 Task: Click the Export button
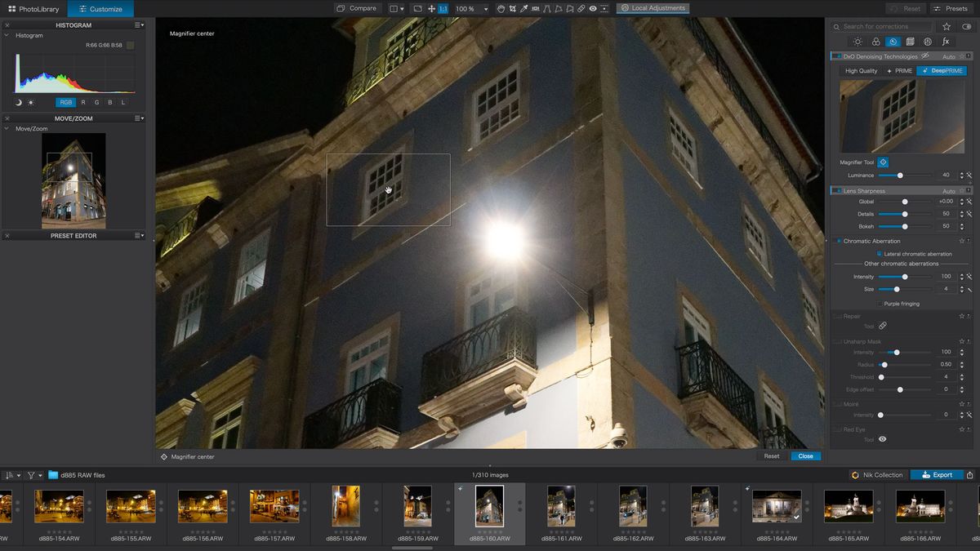(x=936, y=475)
